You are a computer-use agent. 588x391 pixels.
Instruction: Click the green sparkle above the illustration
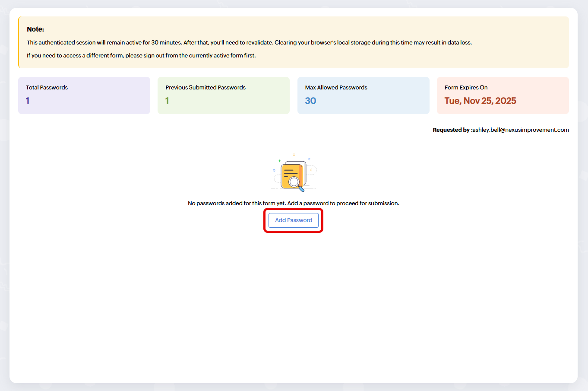(279, 161)
